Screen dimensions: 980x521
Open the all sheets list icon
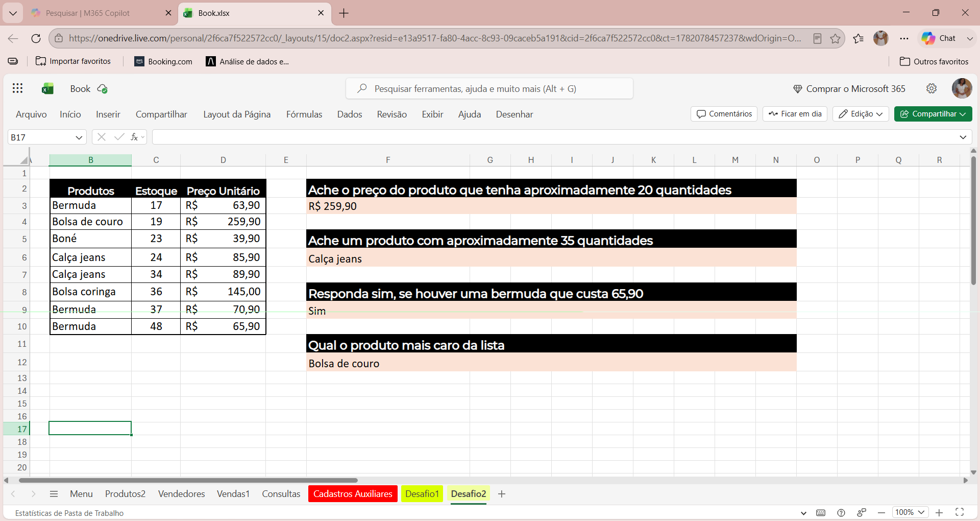point(54,494)
